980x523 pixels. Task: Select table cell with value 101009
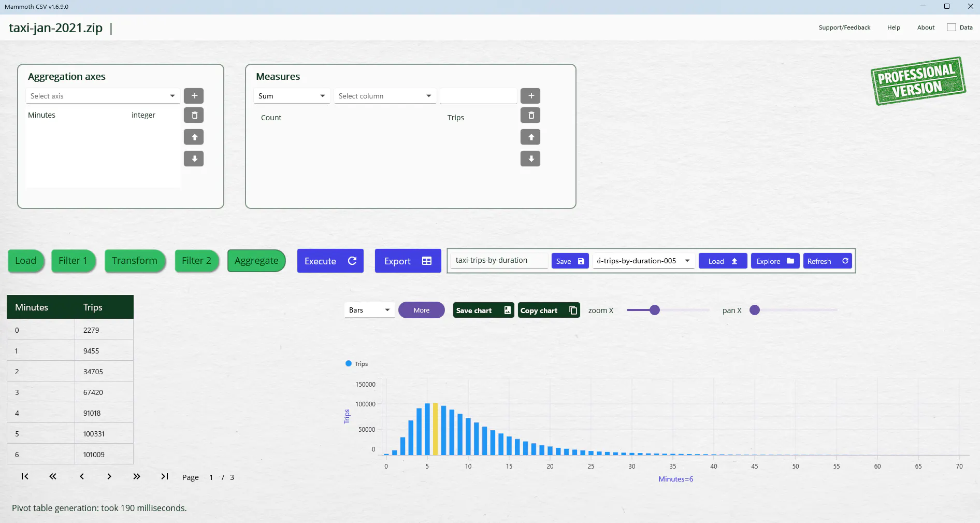click(104, 454)
